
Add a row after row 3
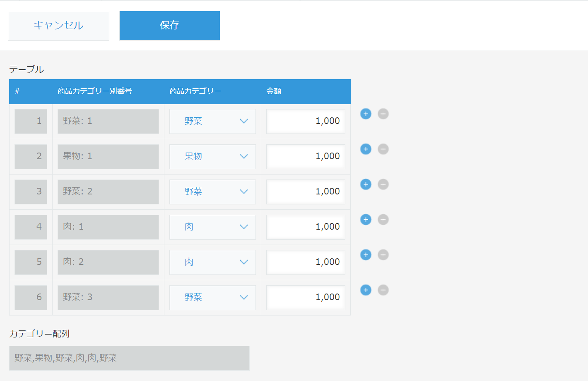coord(366,184)
